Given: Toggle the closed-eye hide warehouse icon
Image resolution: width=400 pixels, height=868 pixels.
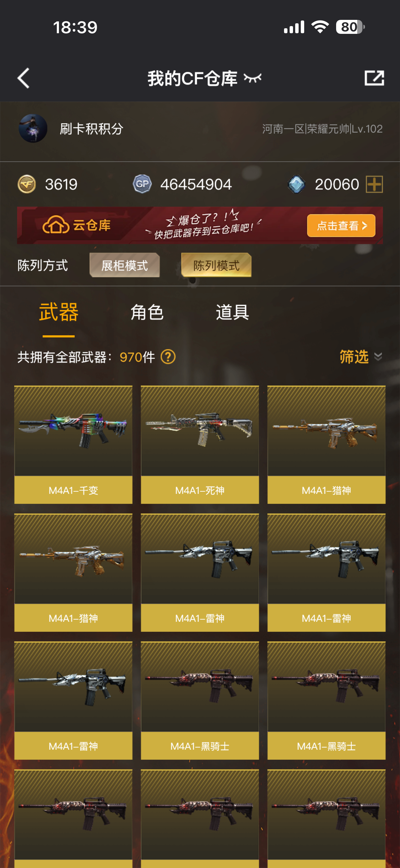Looking at the screenshot, I should [252, 78].
